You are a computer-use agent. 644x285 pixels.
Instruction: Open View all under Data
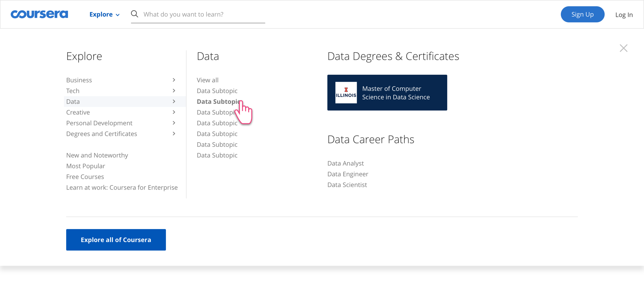coord(207,80)
